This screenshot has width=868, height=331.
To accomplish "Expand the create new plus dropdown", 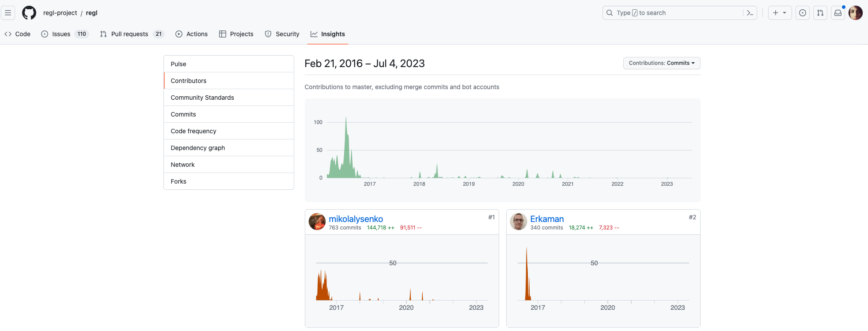I will [779, 13].
